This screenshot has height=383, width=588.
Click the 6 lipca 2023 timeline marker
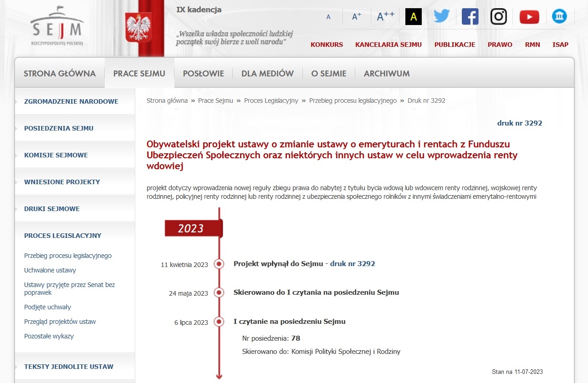(219, 322)
